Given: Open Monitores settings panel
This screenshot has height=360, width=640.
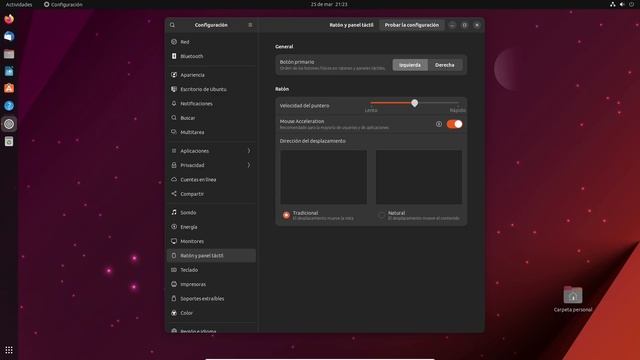Looking at the screenshot, I should tap(212, 241).
